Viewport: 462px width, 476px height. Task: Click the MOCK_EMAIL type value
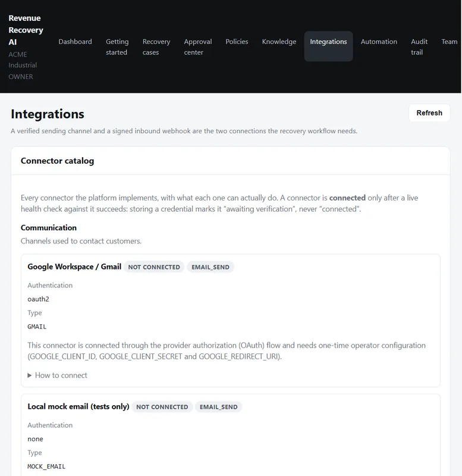[x=46, y=466]
